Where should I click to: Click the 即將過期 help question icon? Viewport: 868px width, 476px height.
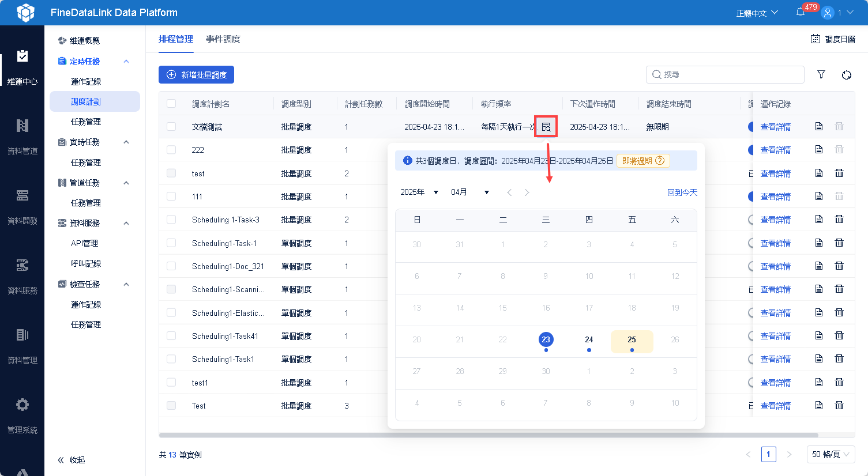pos(660,161)
